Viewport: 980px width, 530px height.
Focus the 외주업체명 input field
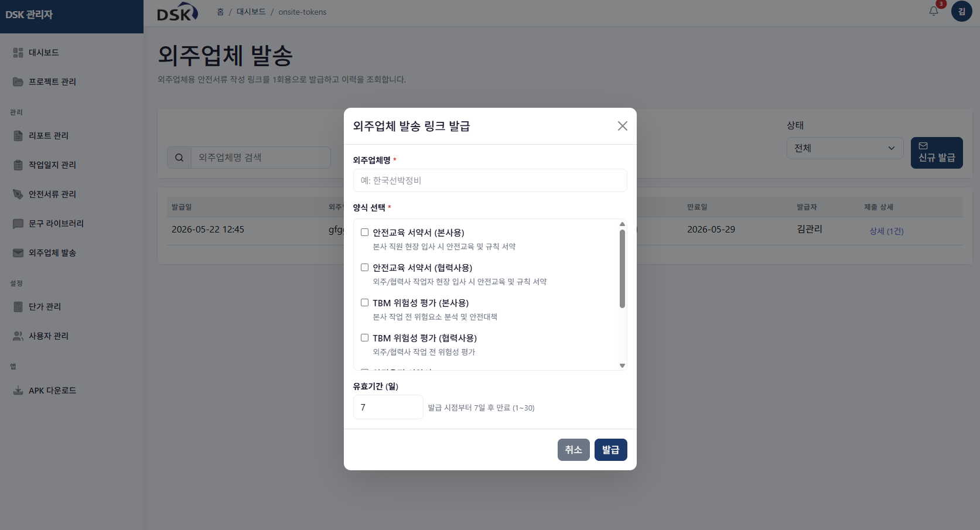click(x=490, y=180)
